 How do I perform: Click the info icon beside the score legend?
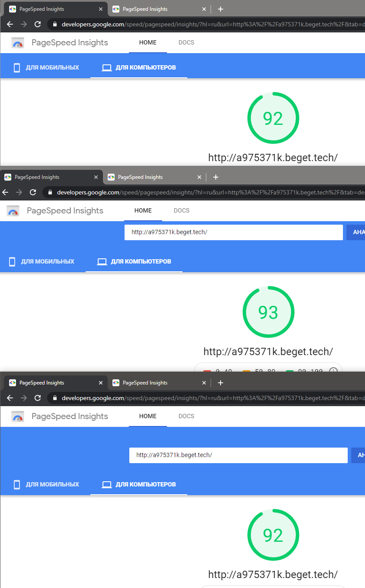point(333,372)
